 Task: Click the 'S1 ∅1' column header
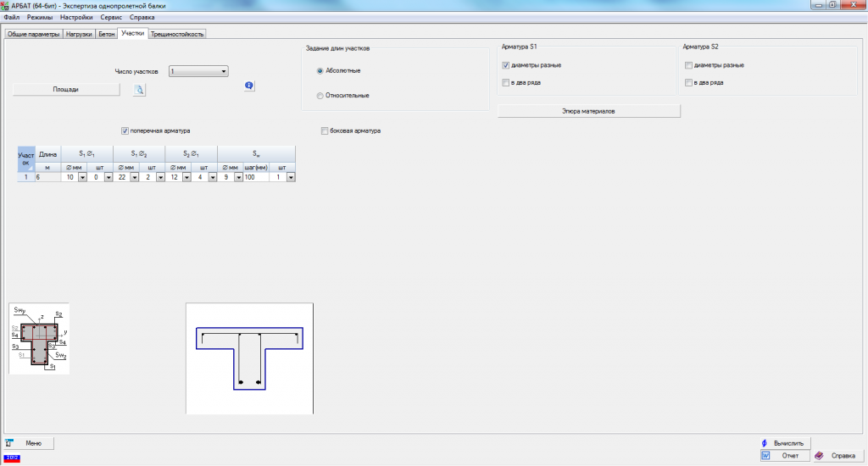[x=87, y=154]
